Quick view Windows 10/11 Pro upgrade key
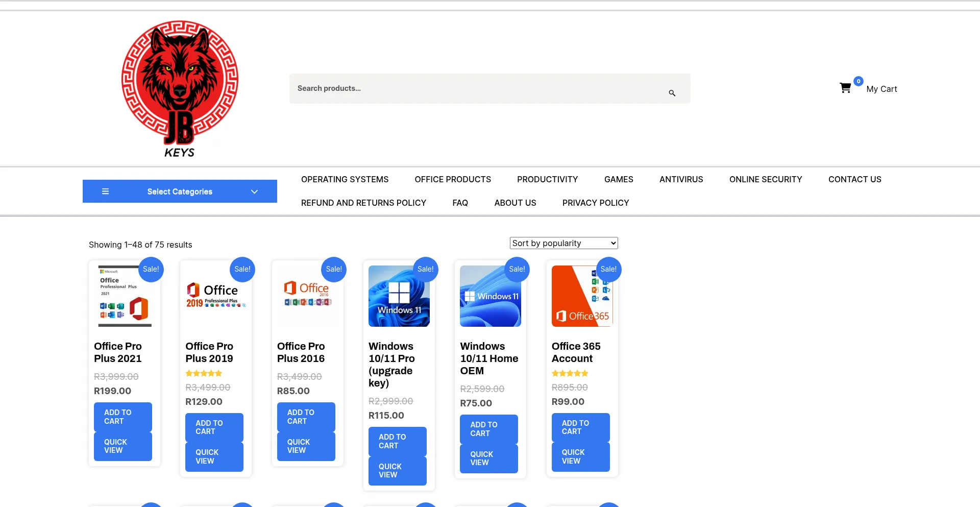The image size is (980, 507). point(398,471)
